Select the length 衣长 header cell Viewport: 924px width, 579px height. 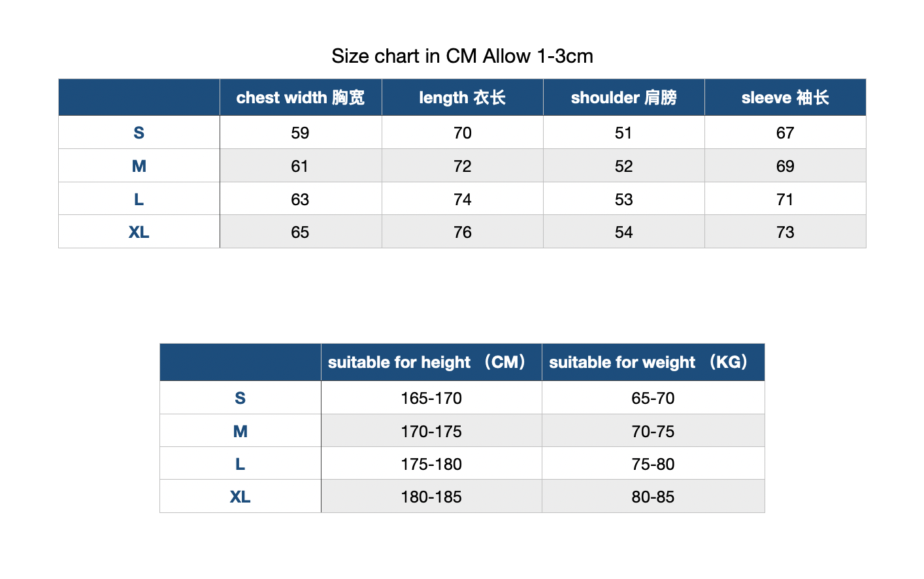coord(462,97)
